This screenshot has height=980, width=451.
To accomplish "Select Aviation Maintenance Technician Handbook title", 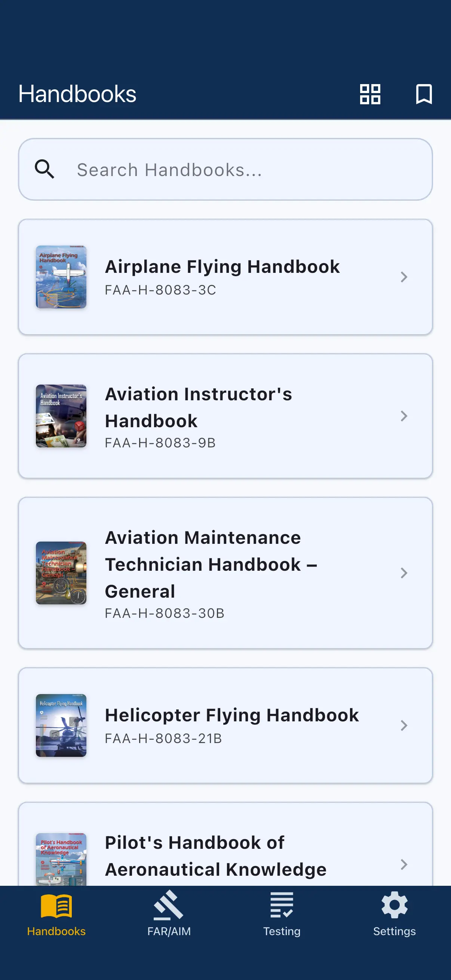I will coord(211,564).
